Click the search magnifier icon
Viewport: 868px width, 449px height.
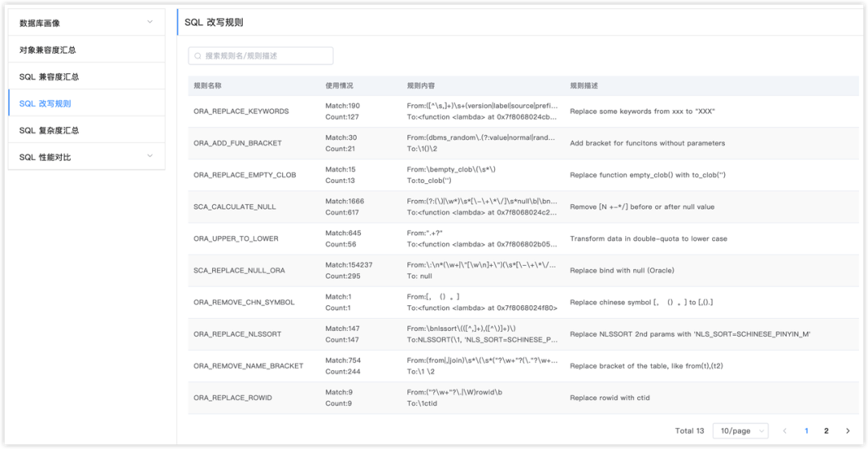pyautogui.click(x=199, y=56)
